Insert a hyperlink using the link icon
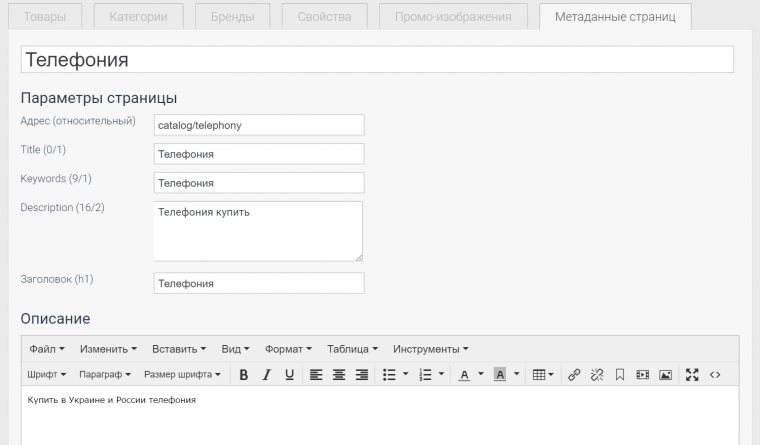Viewport: 760px width, 445px height. 574,375
